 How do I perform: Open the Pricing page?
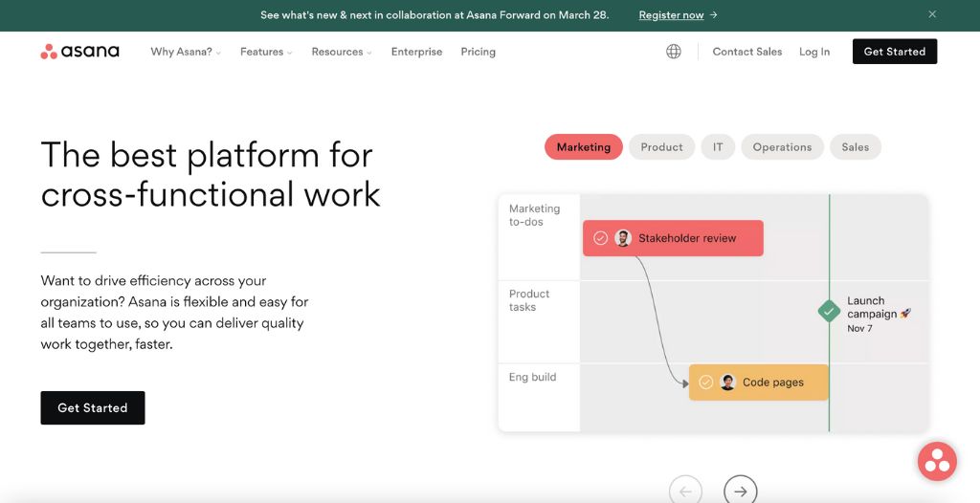[x=478, y=52]
